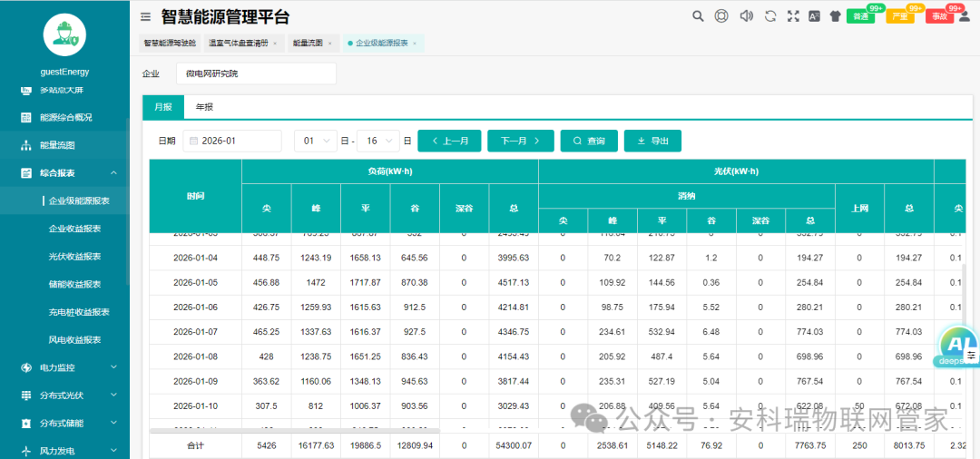
Task: Collapse the 综合报表 menu chevron
Action: [113, 173]
